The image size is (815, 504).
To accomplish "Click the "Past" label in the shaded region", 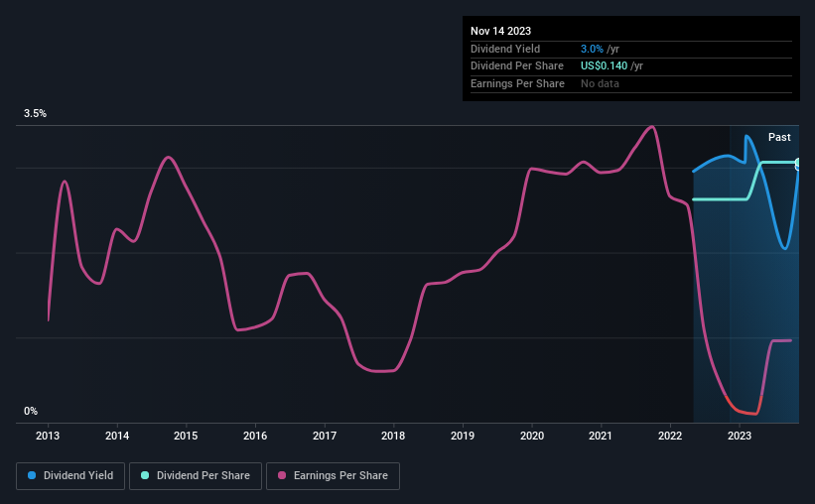I will click(x=779, y=137).
